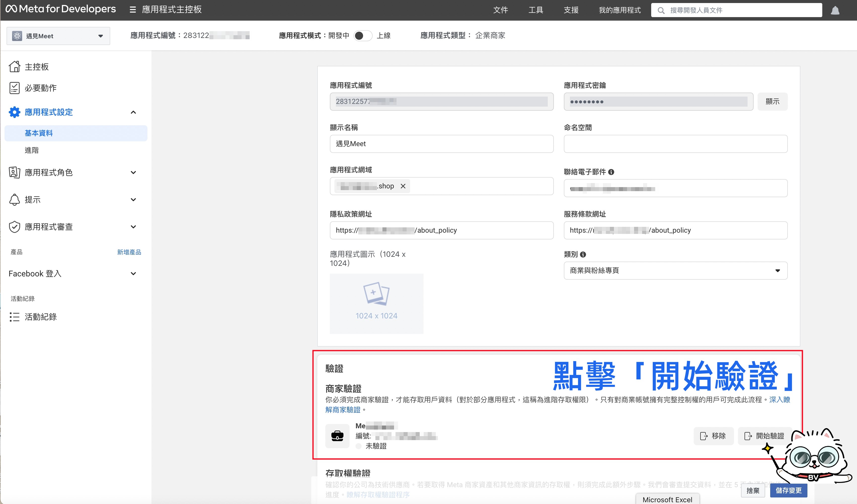Open 活動紀錄 list icon
Viewport: 857px width, 504px height.
click(x=14, y=317)
